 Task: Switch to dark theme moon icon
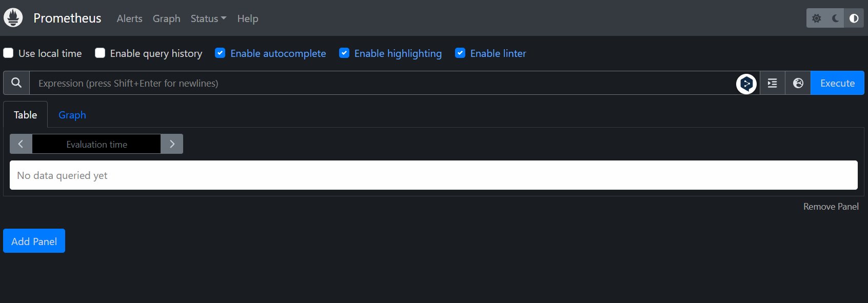835,18
